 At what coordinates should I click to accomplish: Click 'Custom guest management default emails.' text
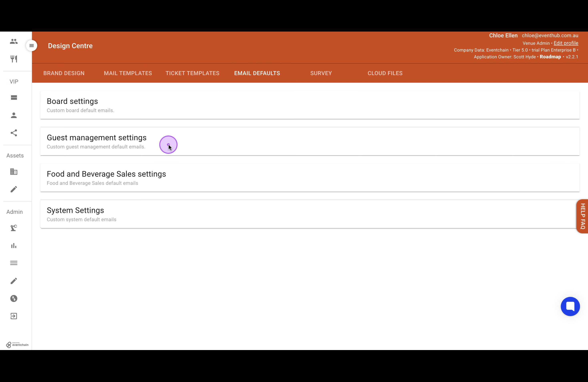96,147
